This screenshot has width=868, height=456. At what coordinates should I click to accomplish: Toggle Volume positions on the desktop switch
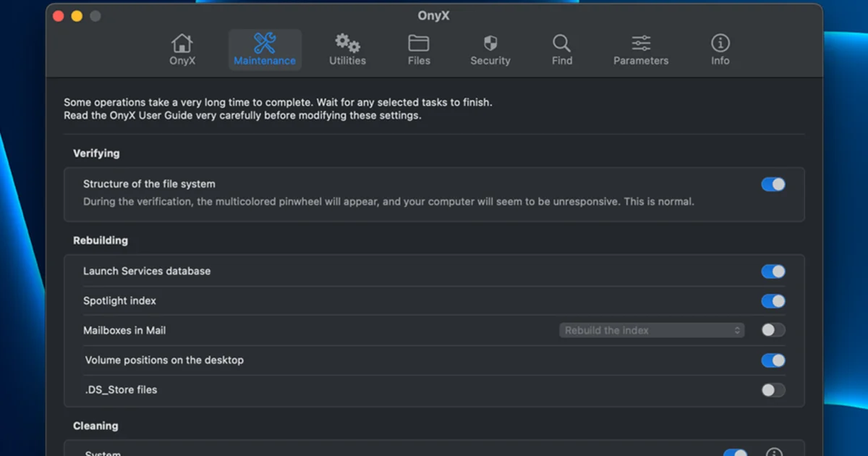tap(773, 360)
